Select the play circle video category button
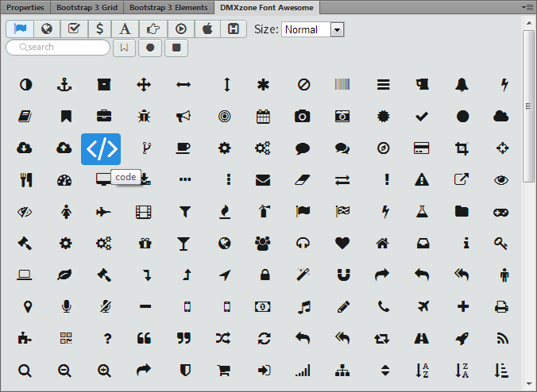This screenshot has width=537, height=392. (181, 29)
